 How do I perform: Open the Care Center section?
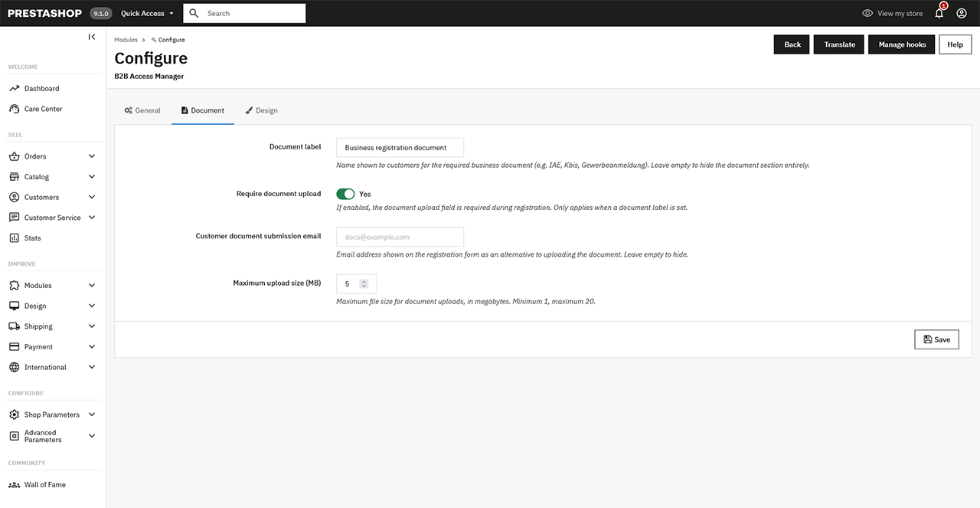(42, 108)
